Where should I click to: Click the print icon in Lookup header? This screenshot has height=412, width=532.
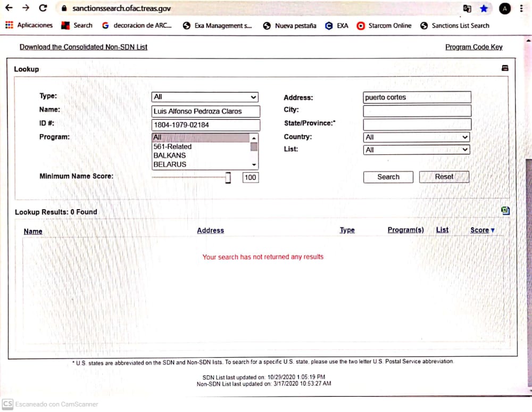pos(505,68)
